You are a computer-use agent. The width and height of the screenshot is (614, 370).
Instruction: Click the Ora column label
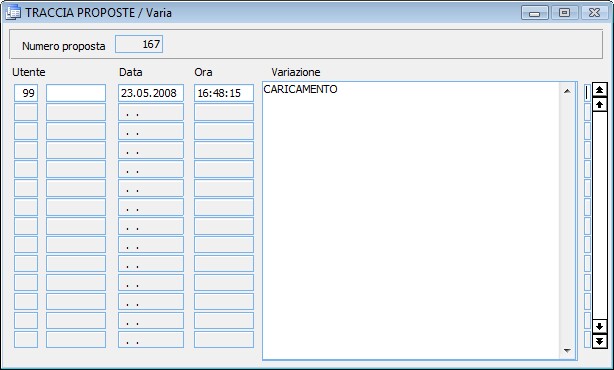[x=203, y=72]
